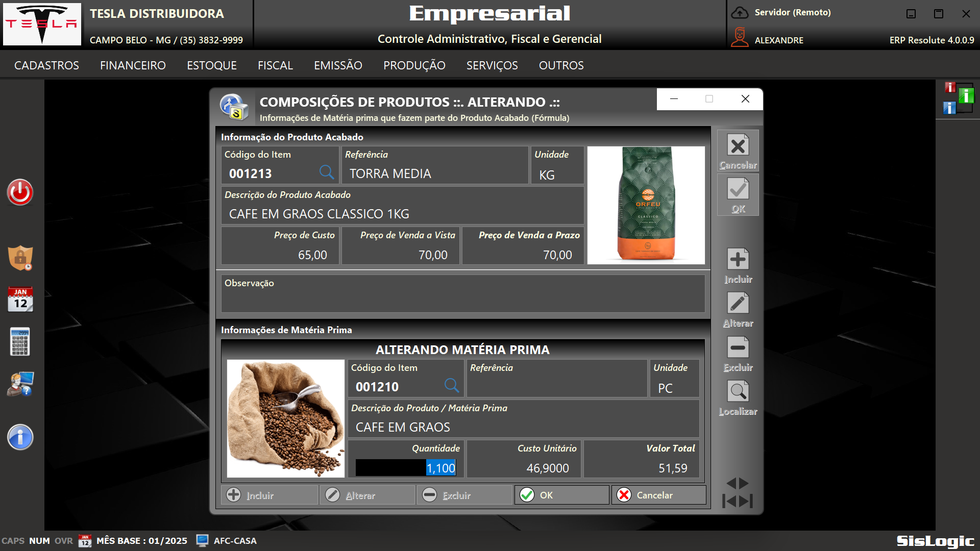Click bottom Alterar button for raw material
Image resolution: width=980 pixels, height=551 pixels.
click(x=367, y=495)
